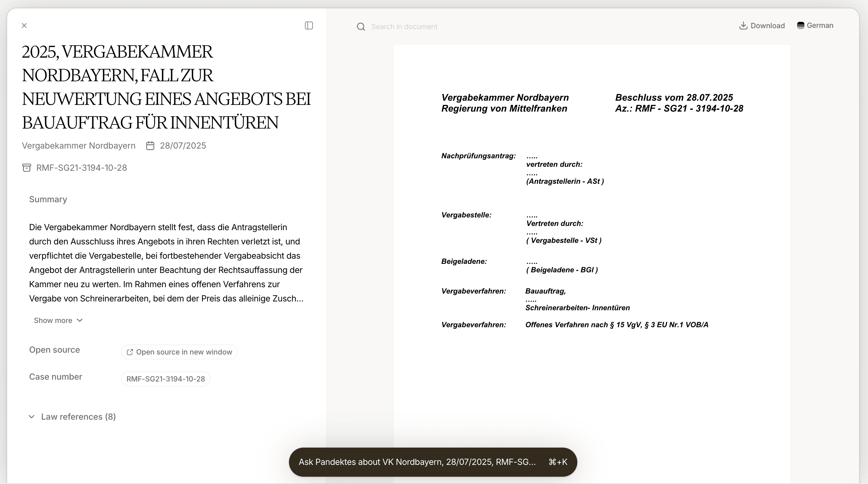Image resolution: width=868 pixels, height=484 pixels.
Task: Click the external link icon
Action: (x=130, y=352)
